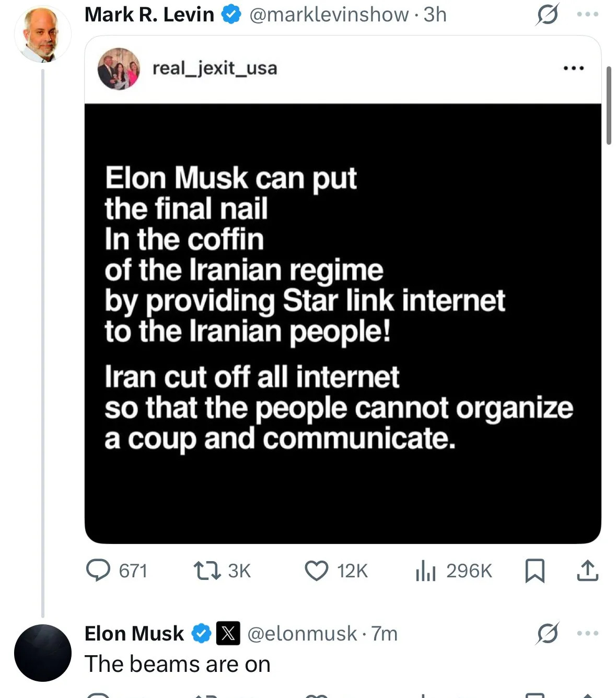Tap the Grok icon on Mark Levin's post

(548, 15)
